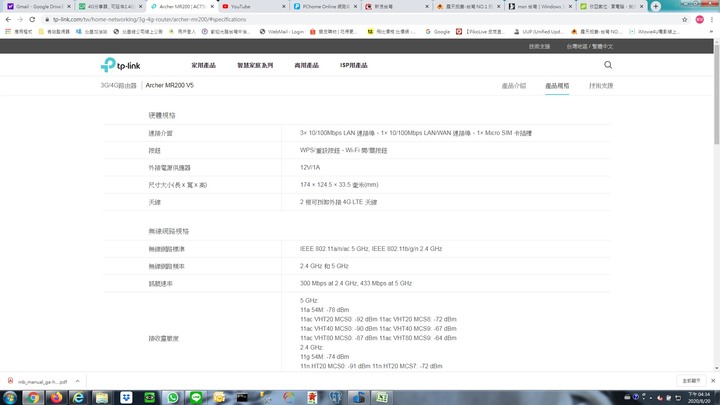The height and width of the screenshot is (405, 720).
Task: Bookmark this page with the star icon
Action: pyautogui.click(x=685, y=19)
